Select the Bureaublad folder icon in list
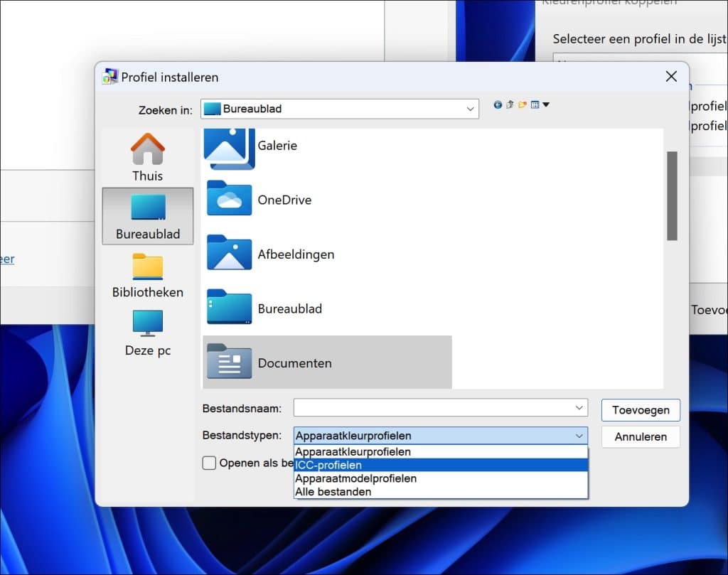Image resolution: width=728 pixels, height=575 pixels. point(230,307)
